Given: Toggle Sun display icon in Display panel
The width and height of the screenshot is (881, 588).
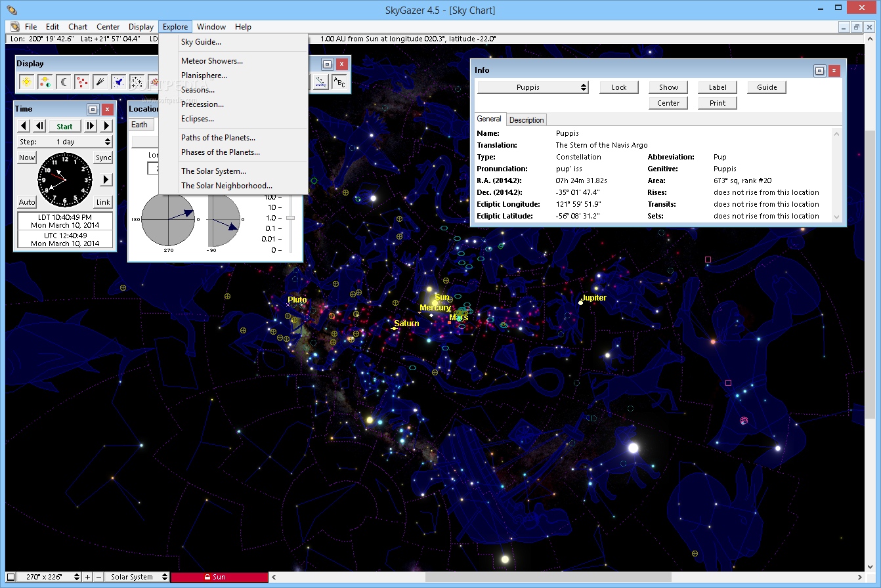Looking at the screenshot, I should coord(27,82).
